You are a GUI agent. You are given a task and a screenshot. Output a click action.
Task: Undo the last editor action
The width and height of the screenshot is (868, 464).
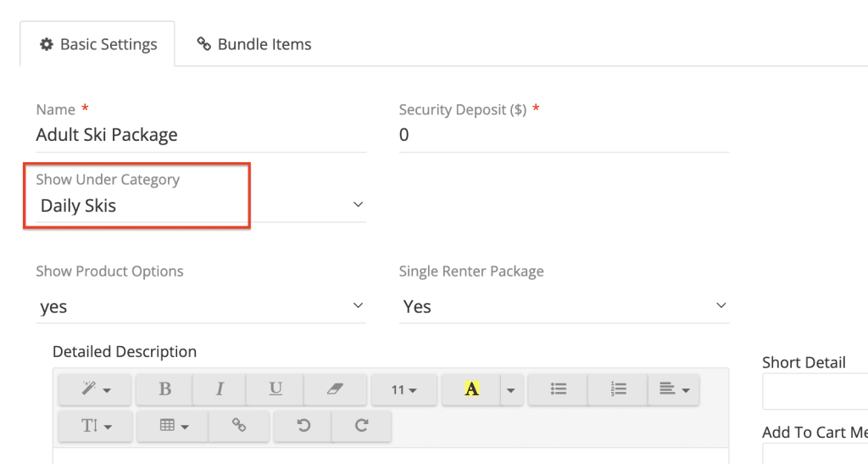(x=303, y=426)
